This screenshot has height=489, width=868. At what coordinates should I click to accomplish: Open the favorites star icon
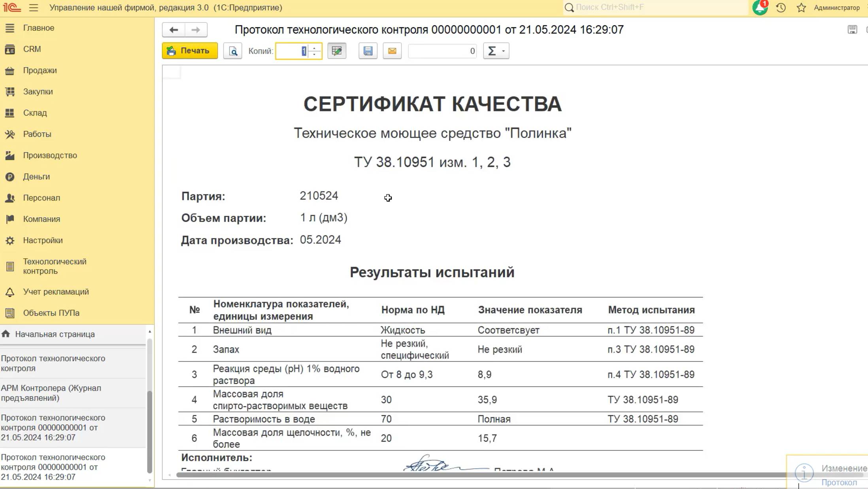coord(801,8)
